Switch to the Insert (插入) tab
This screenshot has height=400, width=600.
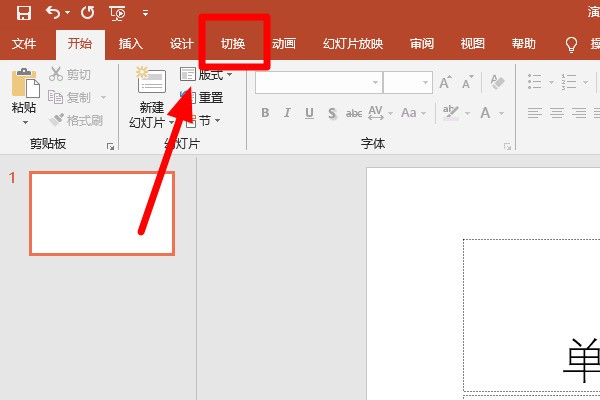click(x=131, y=44)
